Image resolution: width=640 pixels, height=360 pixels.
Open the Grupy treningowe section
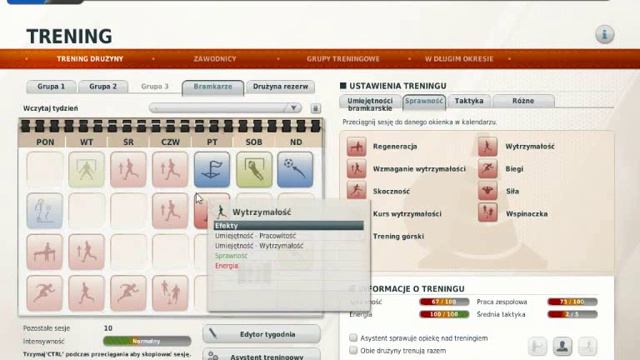click(x=343, y=59)
